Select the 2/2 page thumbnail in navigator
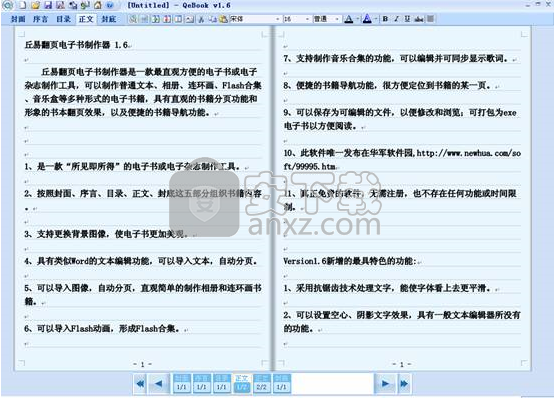Viewport: 554px width, 398px height. [262, 384]
